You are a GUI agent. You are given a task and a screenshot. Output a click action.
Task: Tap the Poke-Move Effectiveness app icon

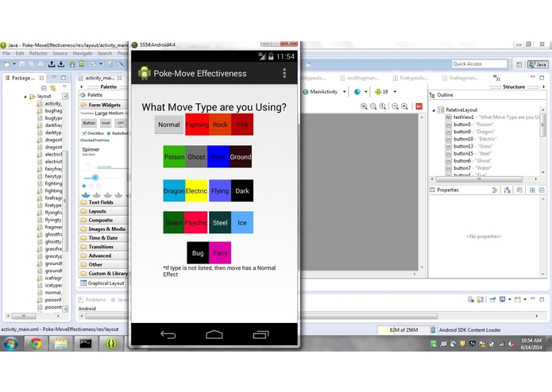[145, 73]
